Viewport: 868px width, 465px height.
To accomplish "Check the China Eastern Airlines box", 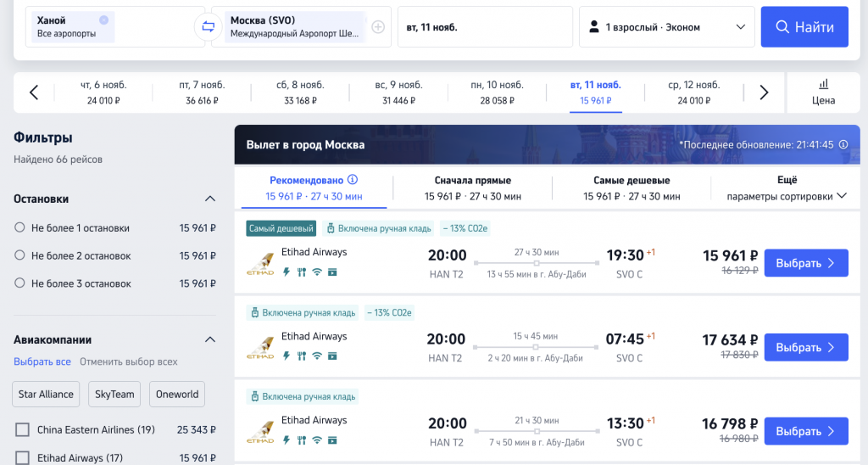I will [23, 429].
